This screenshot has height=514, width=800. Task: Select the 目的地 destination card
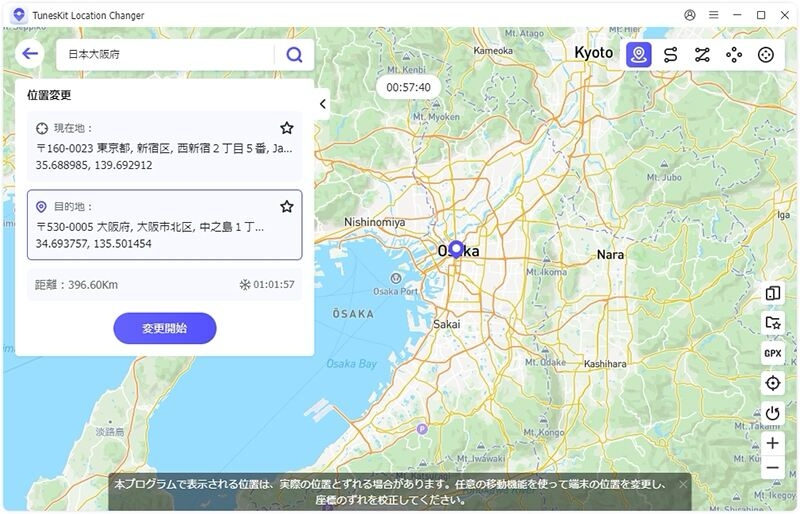tap(164, 225)
